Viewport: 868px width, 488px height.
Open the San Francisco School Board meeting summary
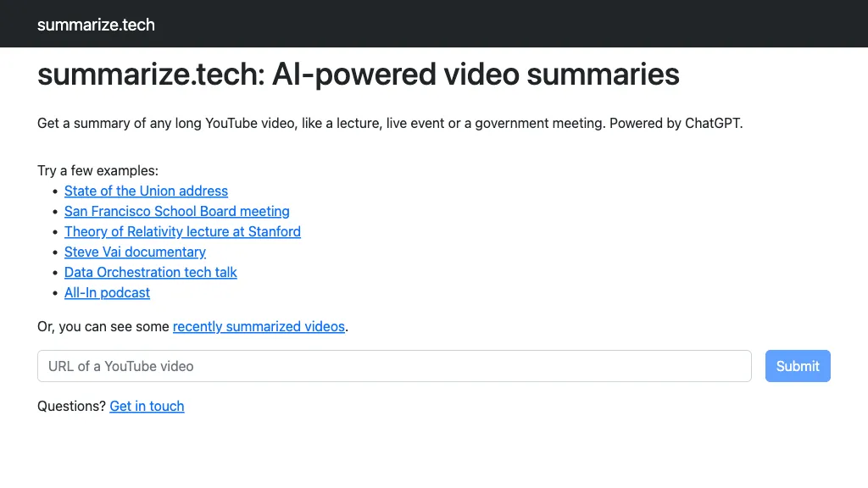(176, 211)
